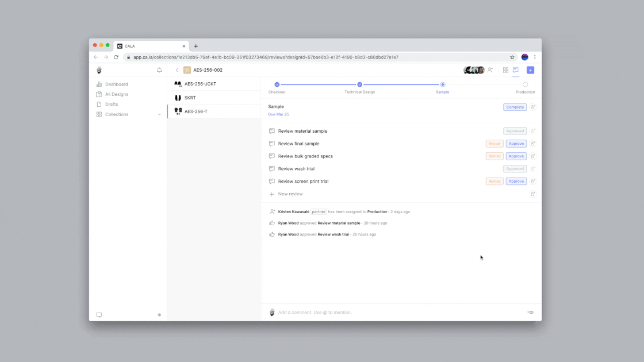Select the Production stage circle
Screen dimensions: 644x362
pos(525,84)
